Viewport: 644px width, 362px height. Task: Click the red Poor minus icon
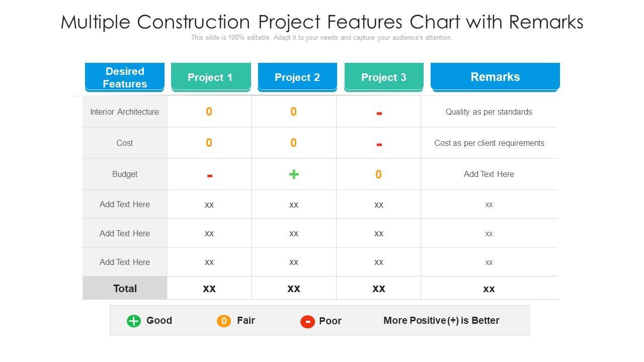tap(307, 321)
